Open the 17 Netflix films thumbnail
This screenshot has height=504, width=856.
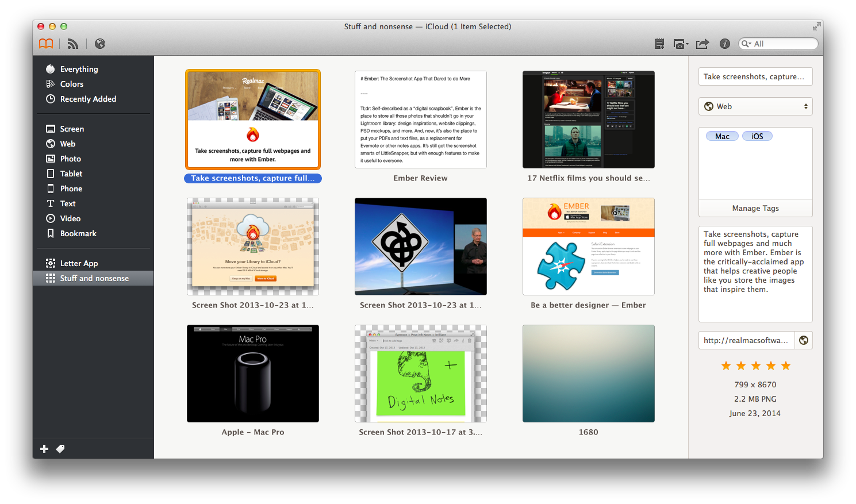click(589, 120)
